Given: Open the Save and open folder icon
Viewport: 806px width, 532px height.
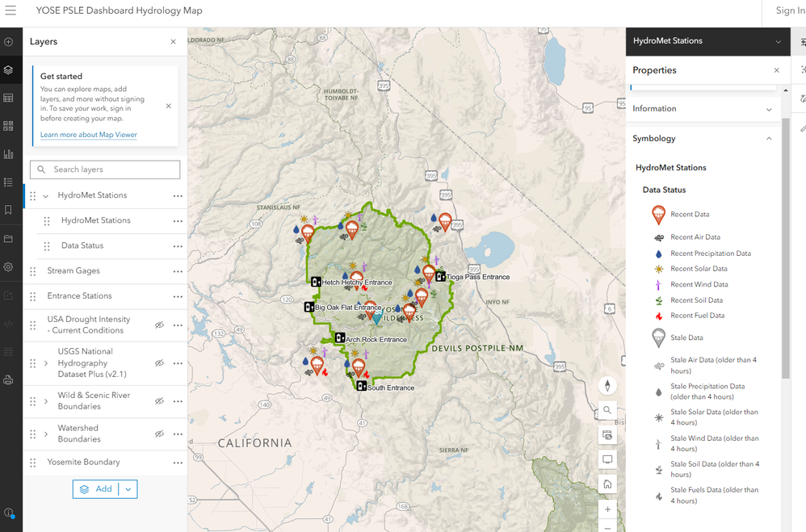Looking at the screenshot, I should (8, 238).
